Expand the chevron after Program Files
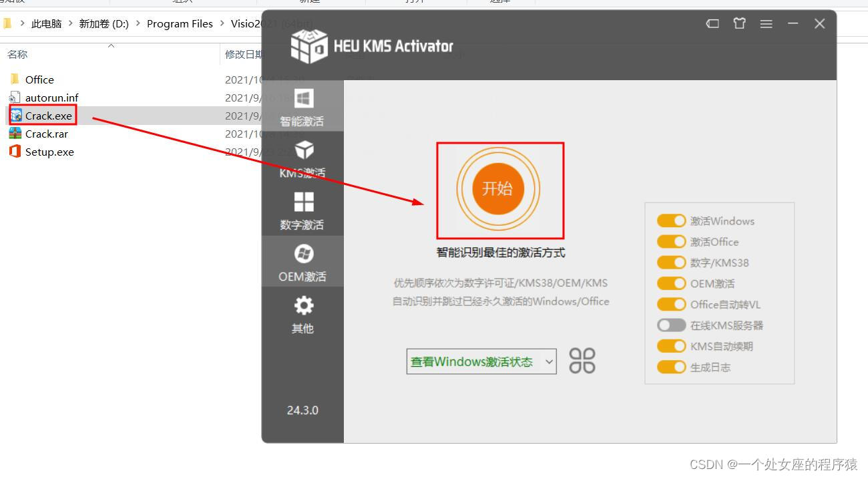 (x=222, y=23)
